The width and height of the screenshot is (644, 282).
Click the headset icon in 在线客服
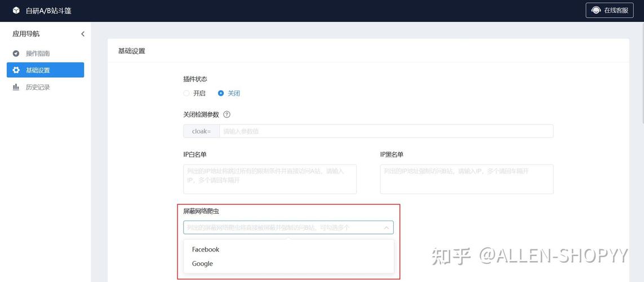(596, 10)
